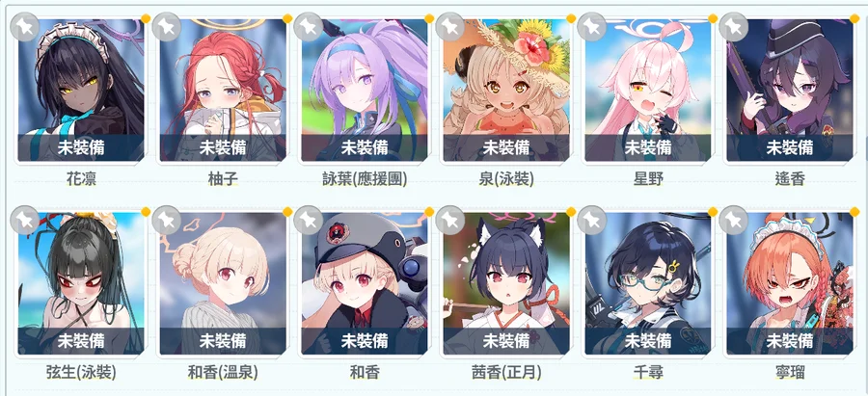This screenshot has height=396, width=868.
Task: Select the 千尋 character portrait
Action: pos(648,283)
